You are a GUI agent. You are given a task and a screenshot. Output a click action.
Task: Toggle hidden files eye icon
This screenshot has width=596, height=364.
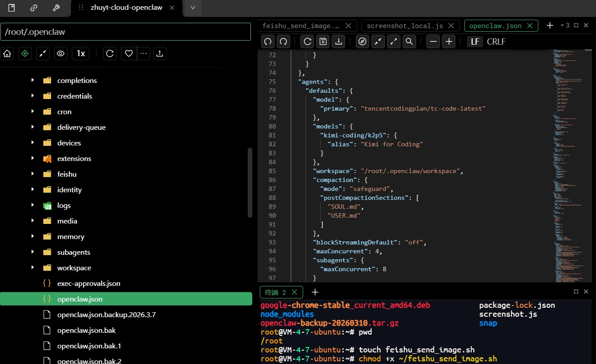pos(61,54)
